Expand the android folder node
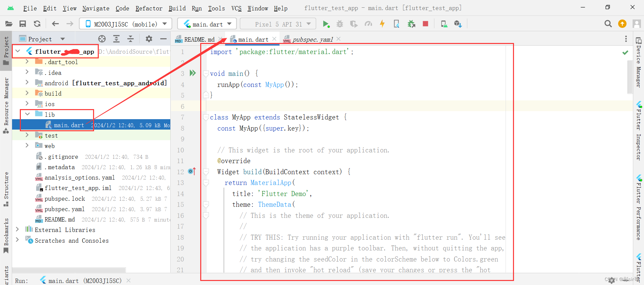Viewport: 644px width, 285px height. [27, 83]
